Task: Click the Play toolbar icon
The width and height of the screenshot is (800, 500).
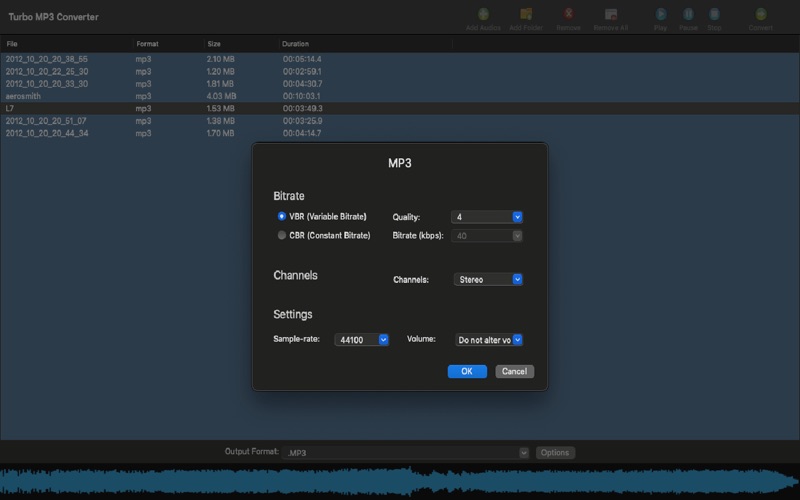Action: pos(661,14)
